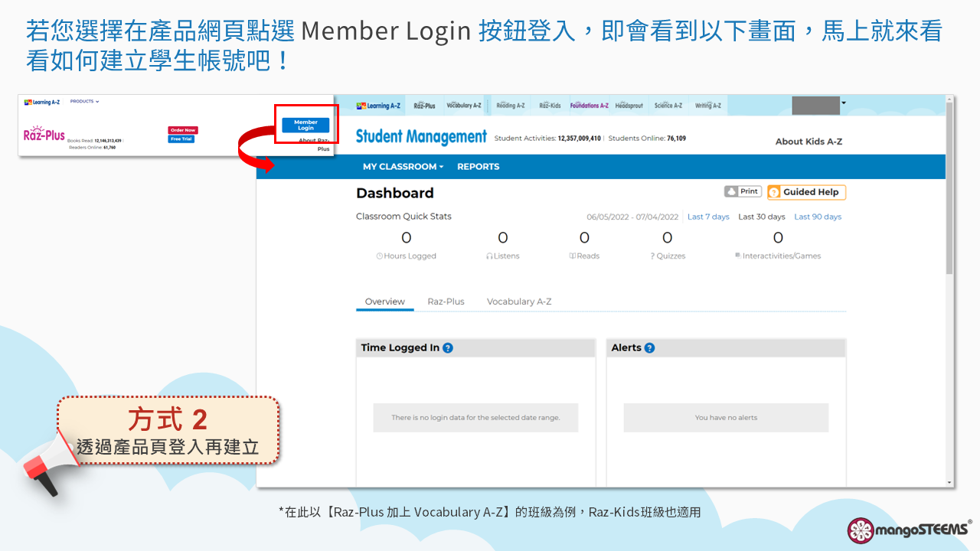The image size is (980, 551).
Task: Click the Quizzes stat label
Action: [668, 256]
